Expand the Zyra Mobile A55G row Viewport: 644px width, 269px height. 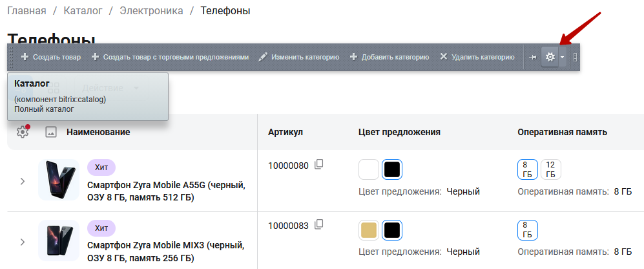click(23, 181)
